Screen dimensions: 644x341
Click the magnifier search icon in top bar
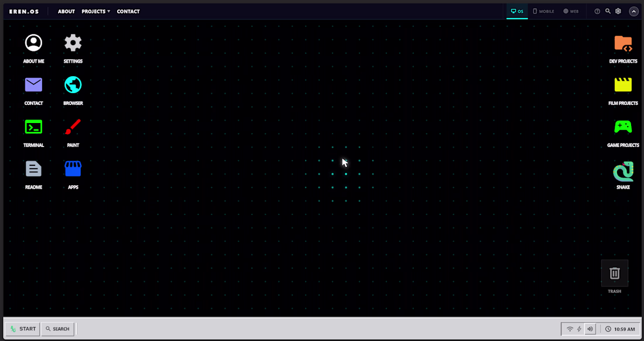608,12
